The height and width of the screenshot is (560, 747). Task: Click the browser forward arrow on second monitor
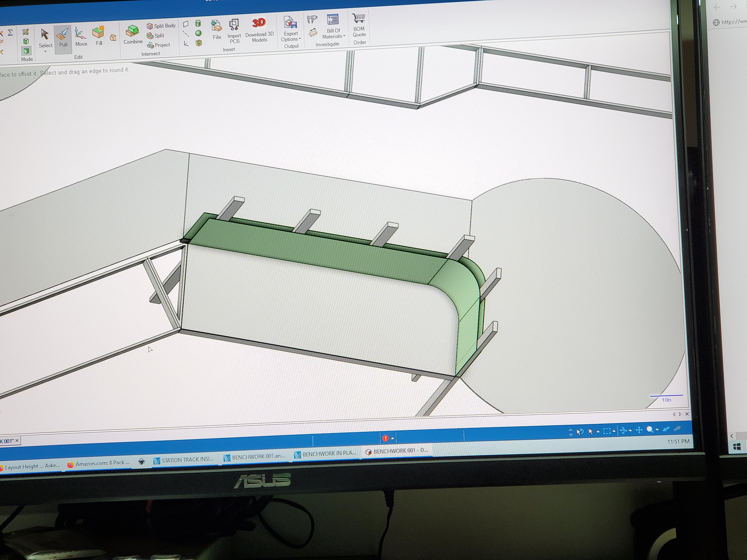(x=733, y=7)
